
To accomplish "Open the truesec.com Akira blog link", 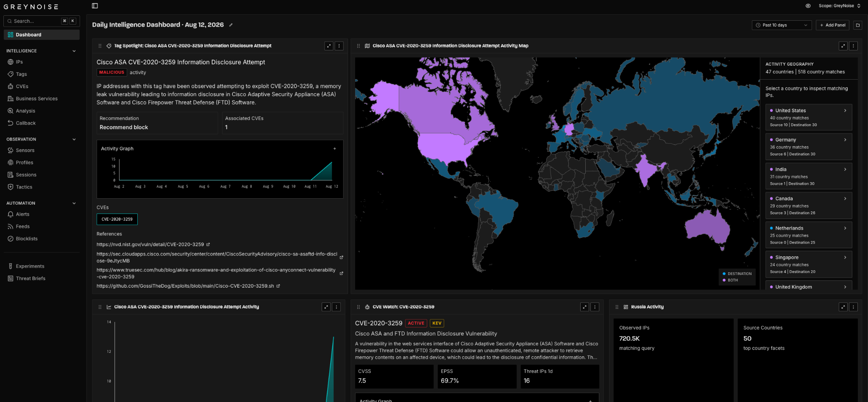I will click(220, 273).
